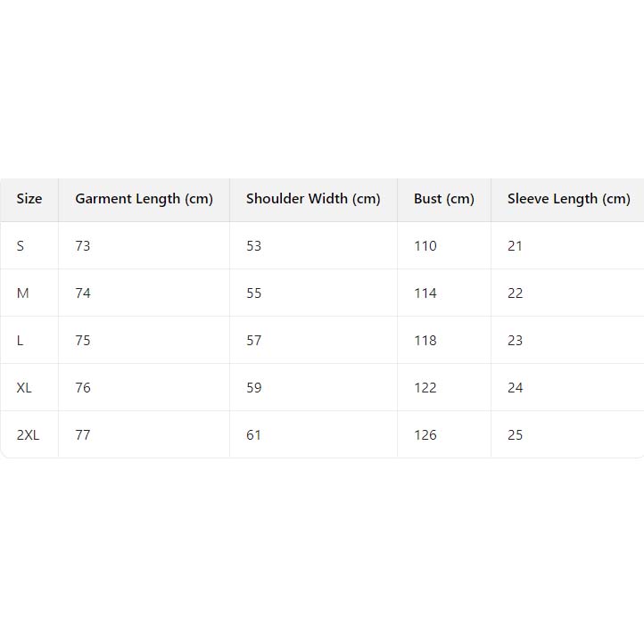Click bust value 126
Screen dimensions: 644x644
point(425,435)
